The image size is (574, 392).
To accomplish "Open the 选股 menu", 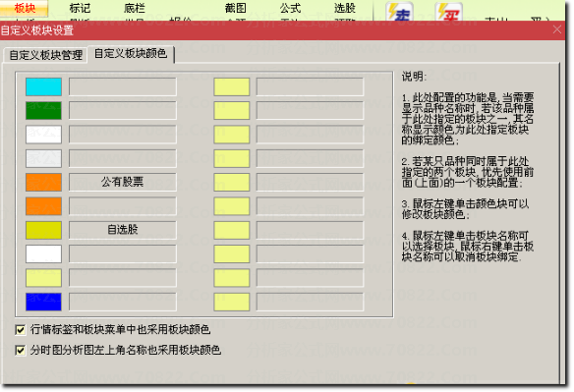I will point(345,8).
